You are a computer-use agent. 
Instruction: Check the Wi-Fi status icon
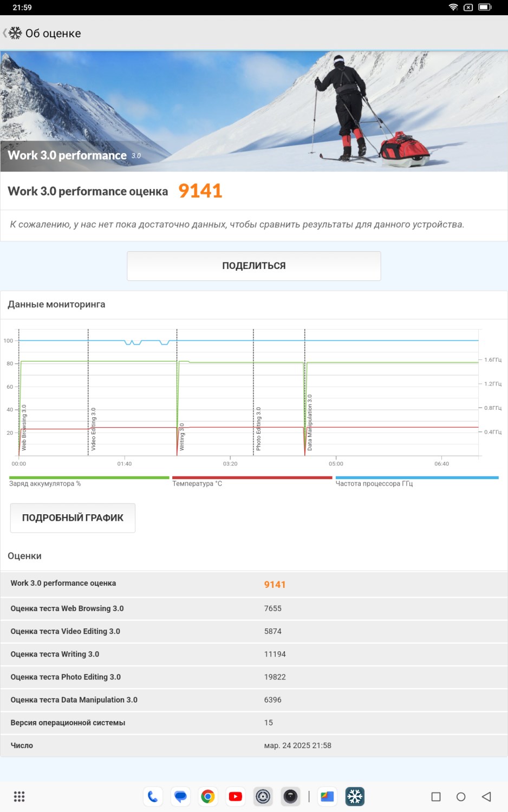[x=453, y=7]
